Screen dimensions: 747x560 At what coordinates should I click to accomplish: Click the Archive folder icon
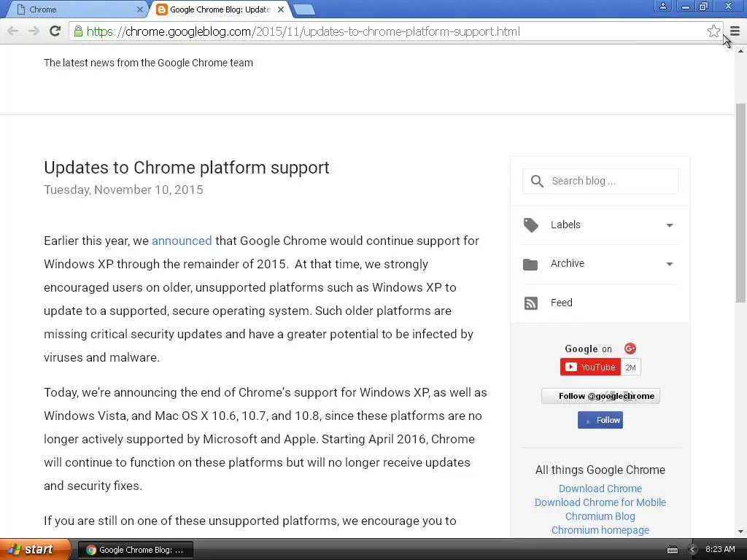[x=530, y=264]
